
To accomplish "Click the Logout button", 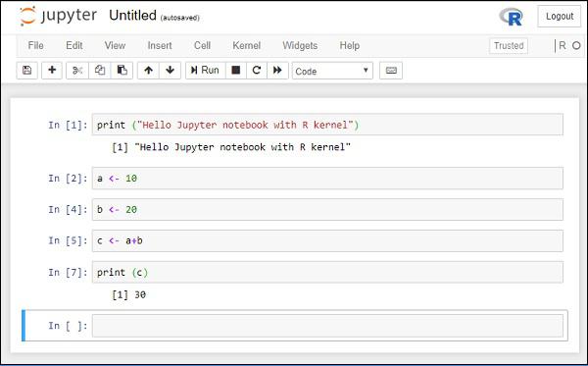I will (560, 16).
